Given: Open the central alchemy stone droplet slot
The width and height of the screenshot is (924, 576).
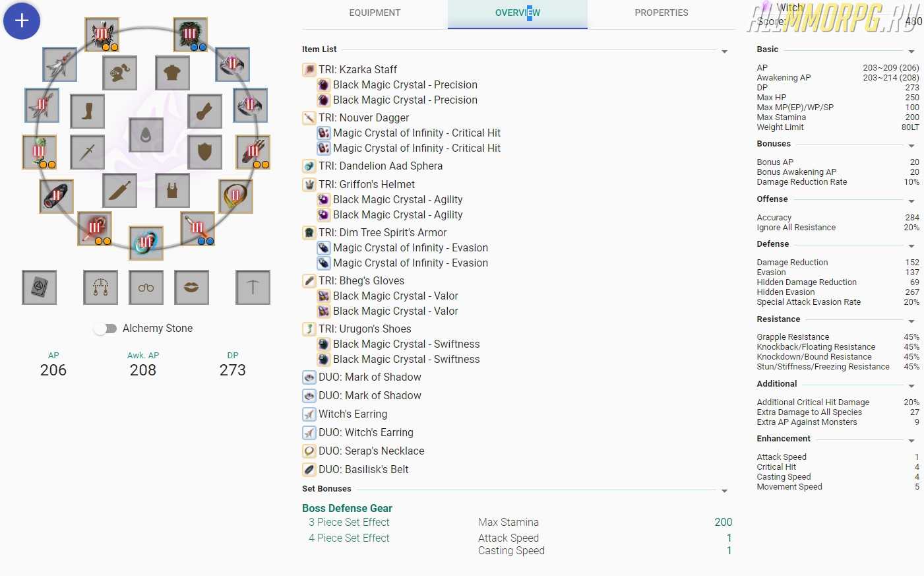Looking at the screenshot, I should (146, 135).
